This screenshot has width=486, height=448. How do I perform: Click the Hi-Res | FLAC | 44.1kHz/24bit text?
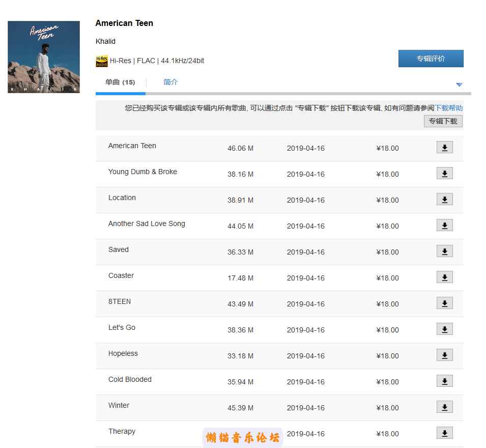157,61
